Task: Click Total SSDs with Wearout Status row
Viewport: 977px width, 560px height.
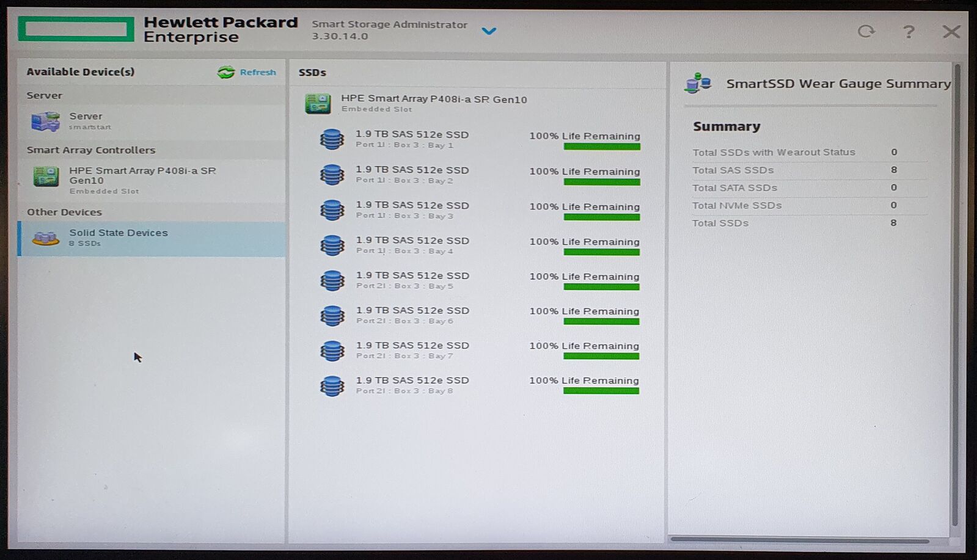Action: click(810, 152)
